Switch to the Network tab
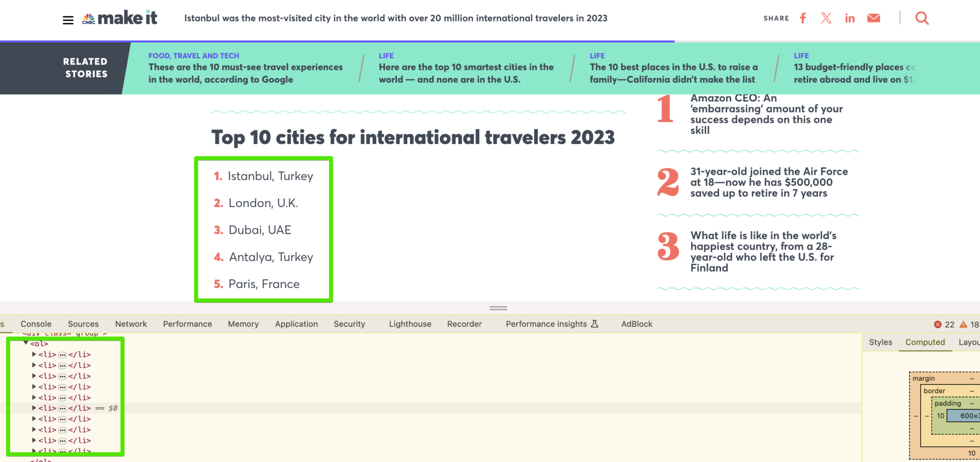Screen dimensions: 980x462 point(131,324)
